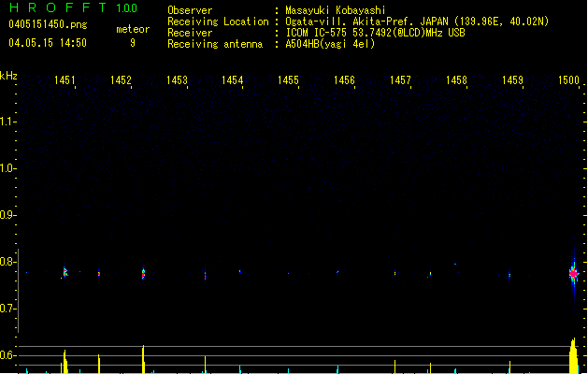Image resolution: width=588 pixels, height=374 pixels.
Task: Select time marker 1451
Action: 65,80
